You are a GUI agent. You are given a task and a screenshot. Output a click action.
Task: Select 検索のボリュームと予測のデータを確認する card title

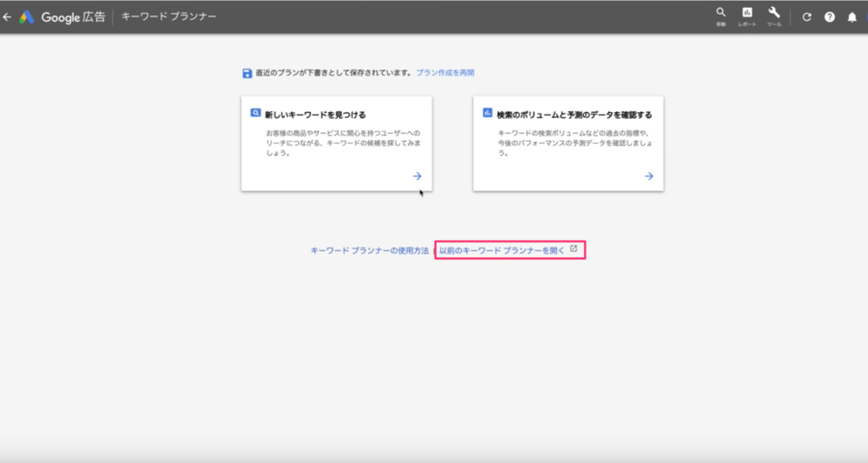coord(574,115)
